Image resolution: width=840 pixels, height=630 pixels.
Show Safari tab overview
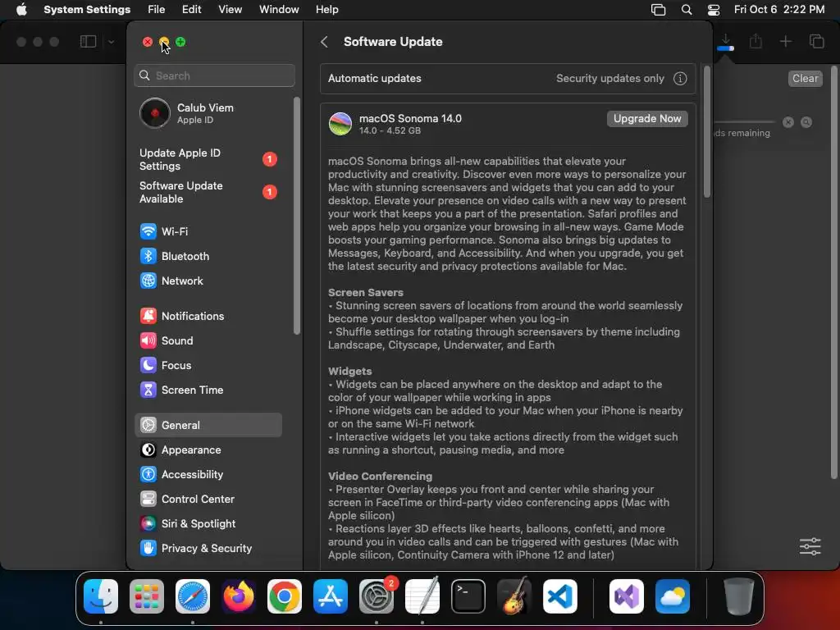click(x=816, y=41)
